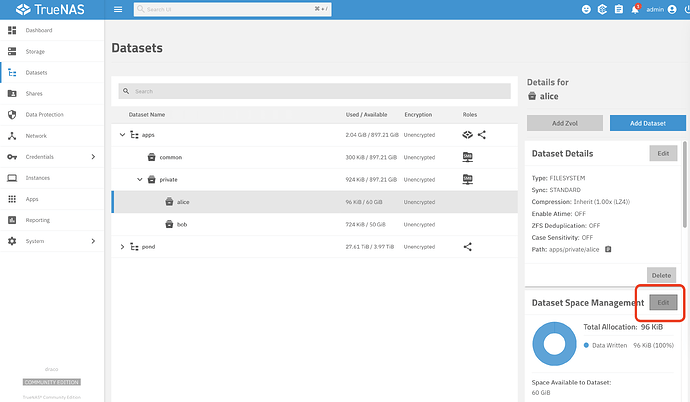Expand the System submenu arrow
Image resolution: width=690 pixels, height=402 pixels.
[93, 241]
